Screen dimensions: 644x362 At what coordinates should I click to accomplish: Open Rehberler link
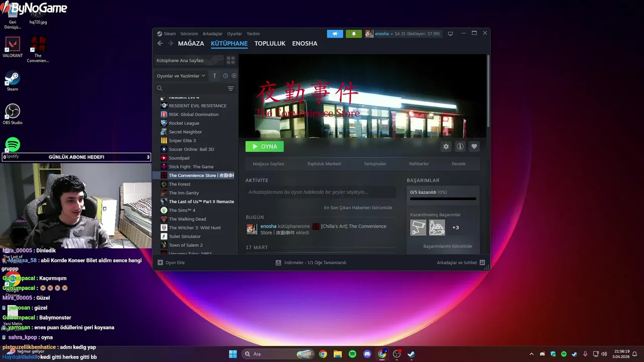click(419, 164)
